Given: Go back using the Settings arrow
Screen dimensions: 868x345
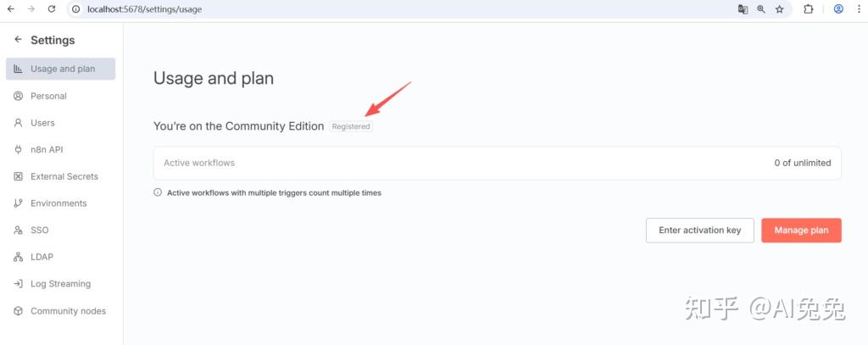Looking at the screenshot, I should [19, 39].
